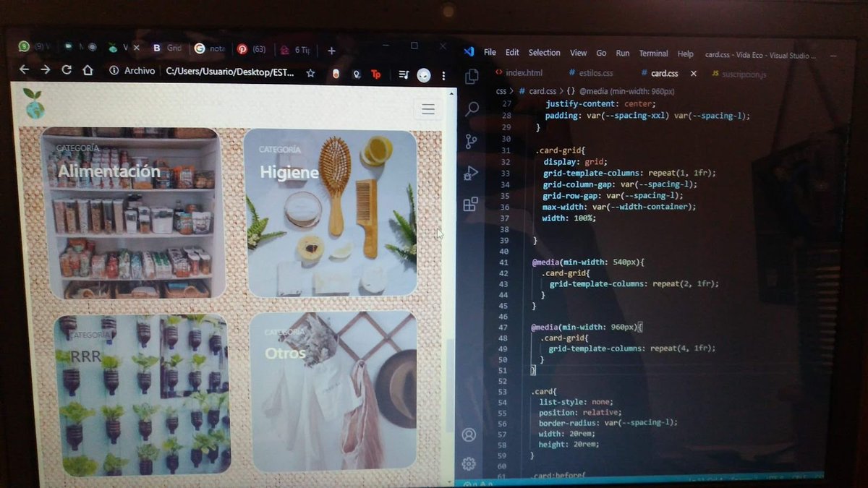Open the Terminal menu in VS Code
The image size is (868, 488).
653,53
